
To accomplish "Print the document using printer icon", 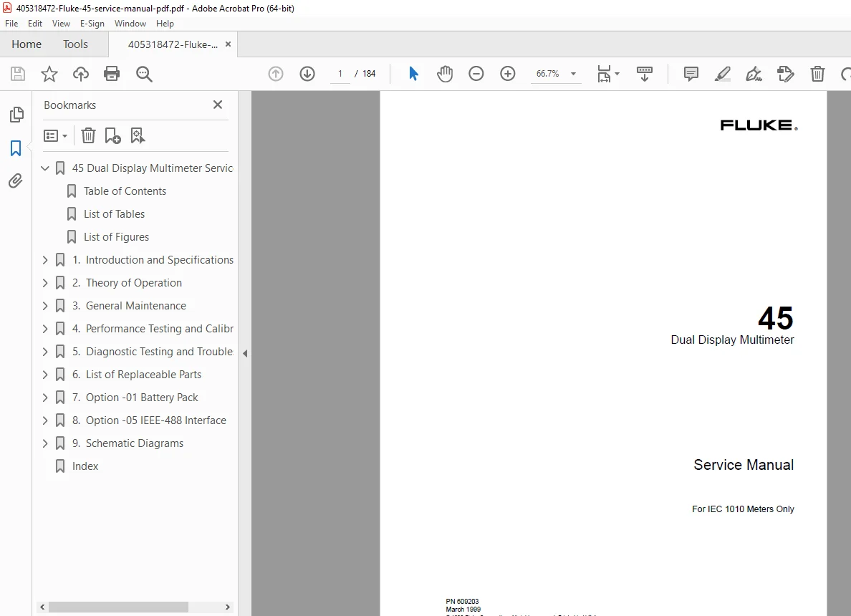I will (x=112, y=74).
